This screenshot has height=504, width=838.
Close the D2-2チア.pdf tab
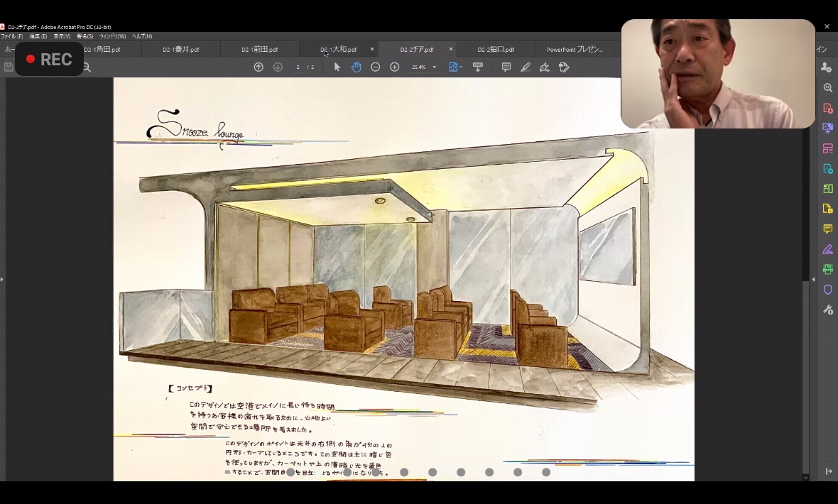[x=450, y=50]
